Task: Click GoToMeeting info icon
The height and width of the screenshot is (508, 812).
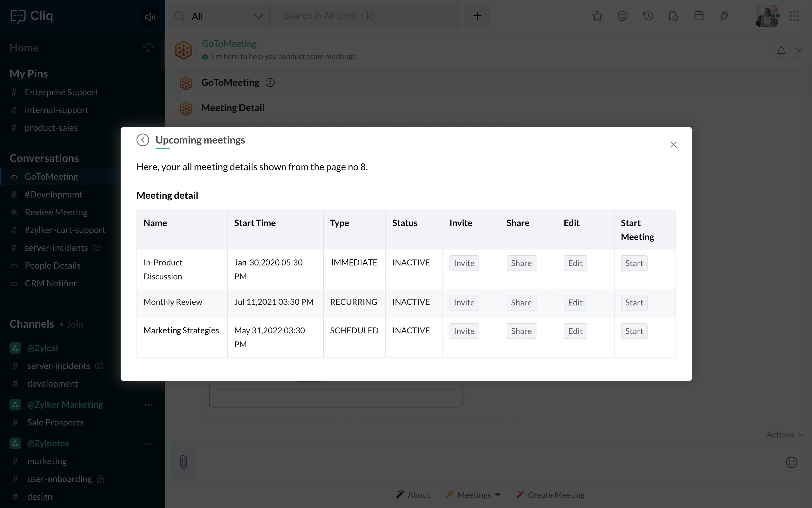Action: click(x=270, y=82)
